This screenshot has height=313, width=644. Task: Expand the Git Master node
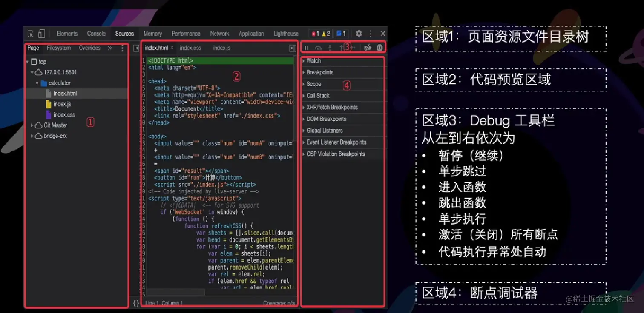coord(32,125)
